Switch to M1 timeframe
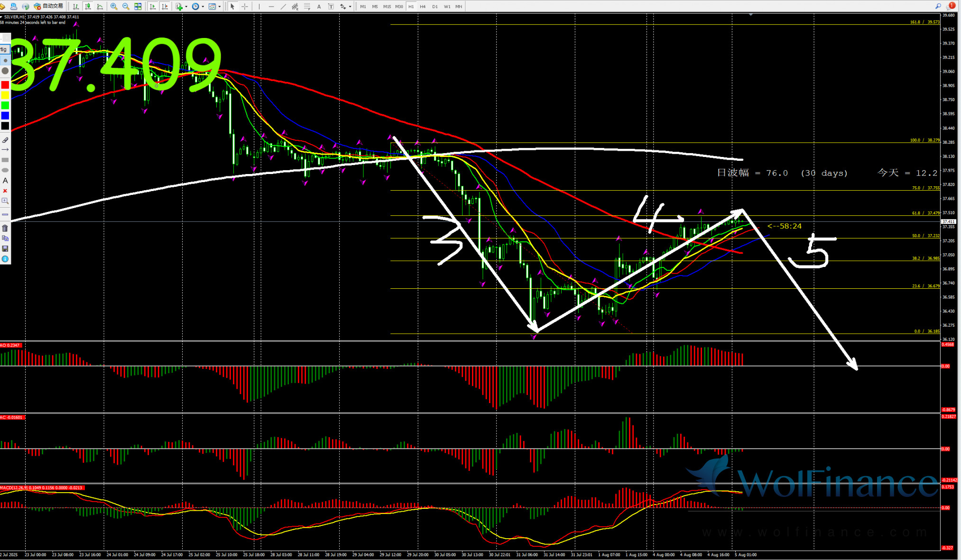Image resolution: width=961 pixels, height=560 pixels. pos(363,7)
